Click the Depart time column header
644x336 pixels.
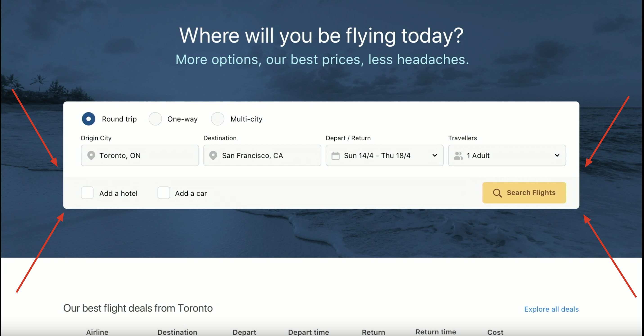(308, 332)
